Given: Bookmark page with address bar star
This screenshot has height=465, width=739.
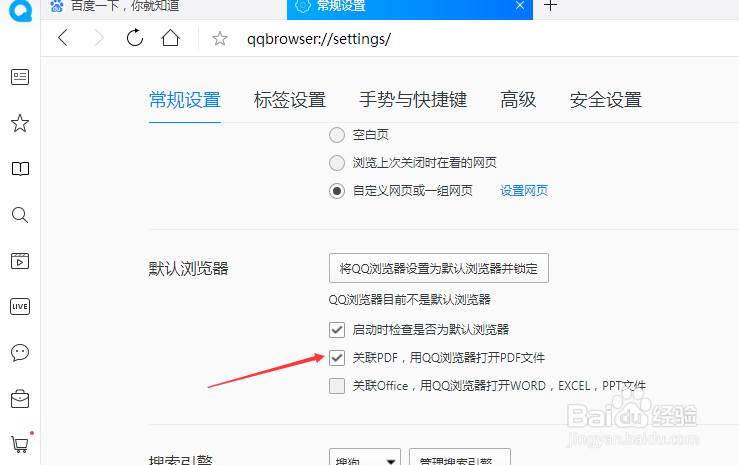Looking at the screenshot, I should 220,38.
